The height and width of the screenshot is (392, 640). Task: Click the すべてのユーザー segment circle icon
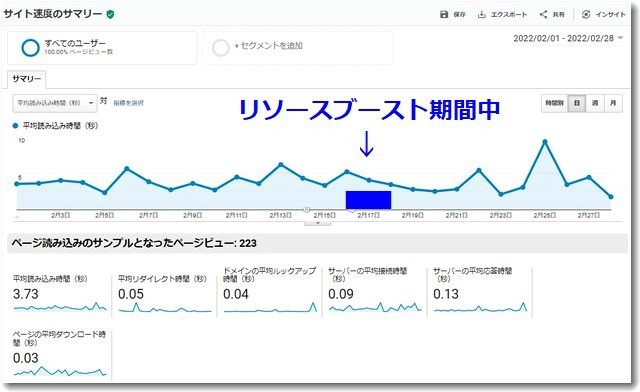[31, 48]
